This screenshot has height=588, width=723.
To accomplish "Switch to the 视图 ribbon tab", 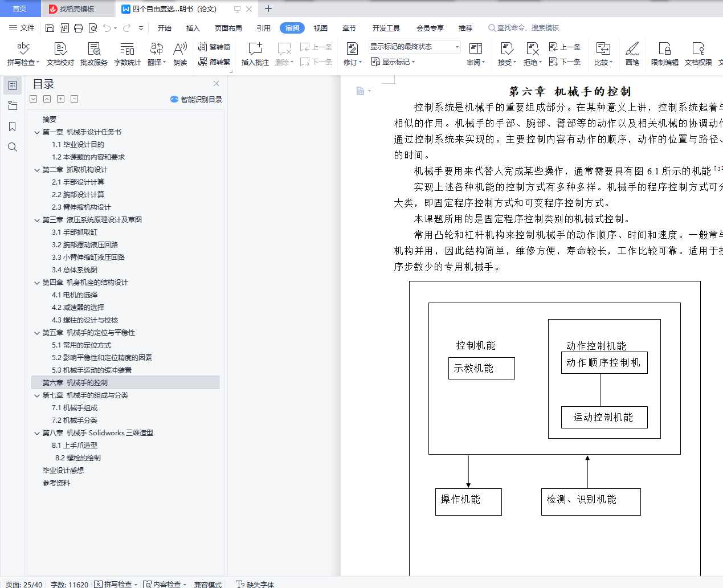I will 321,28.
